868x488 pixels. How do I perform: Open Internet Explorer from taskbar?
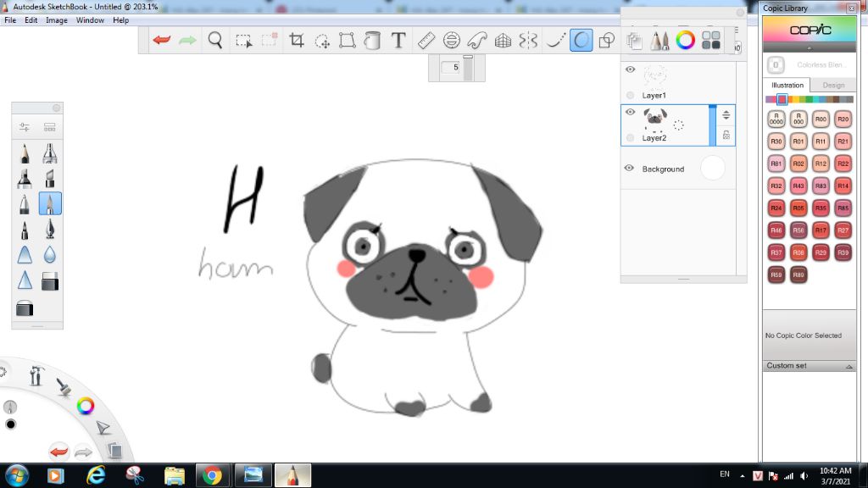(95, 475)
